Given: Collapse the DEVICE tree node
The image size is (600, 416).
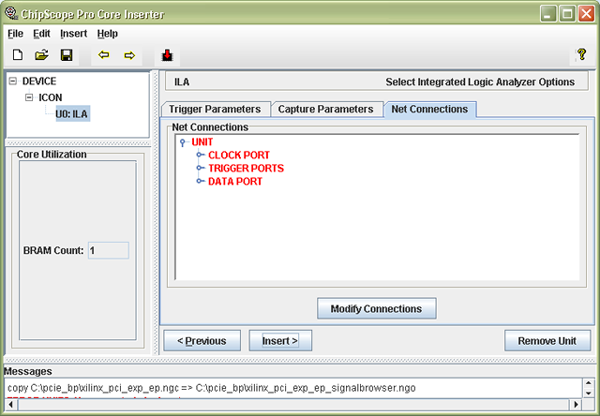Looking at the screenshot, I should tap(13, 81).
